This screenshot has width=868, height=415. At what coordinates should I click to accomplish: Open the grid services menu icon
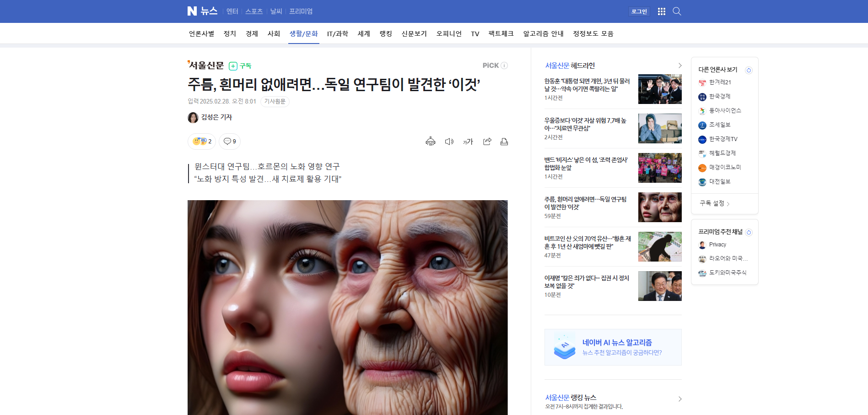pyautogui.click(x=661, y=11)
